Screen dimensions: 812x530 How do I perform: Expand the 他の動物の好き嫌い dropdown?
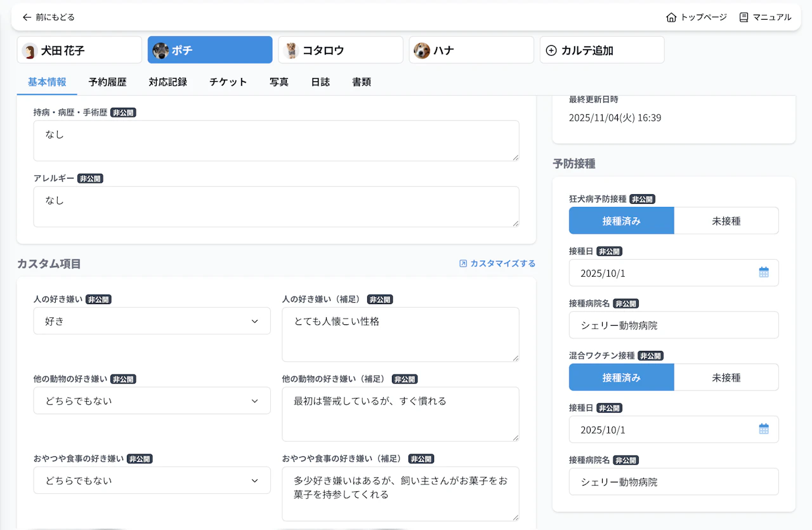152,401
